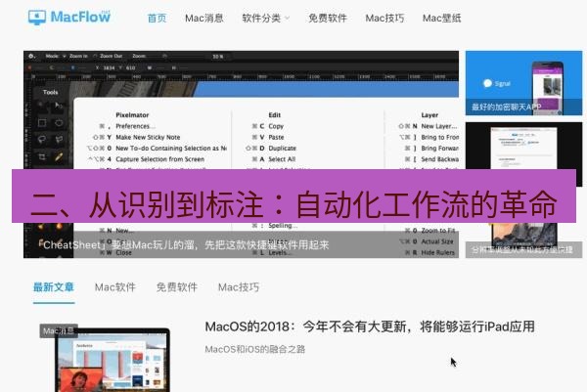
Task: Open the MacBook article thumbnail image
Action: (113, 360)
